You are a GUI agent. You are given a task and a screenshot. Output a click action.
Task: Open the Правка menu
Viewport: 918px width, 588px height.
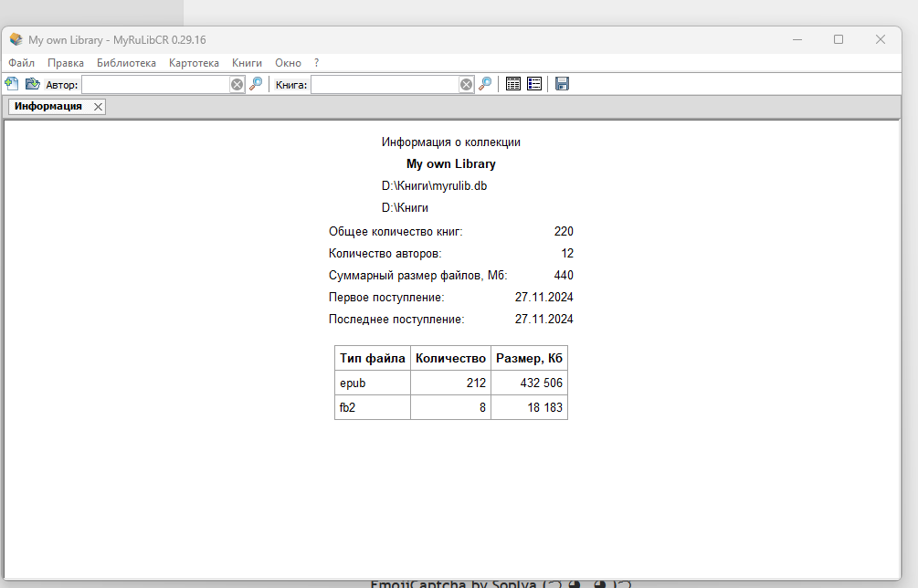tap(66, 63)
